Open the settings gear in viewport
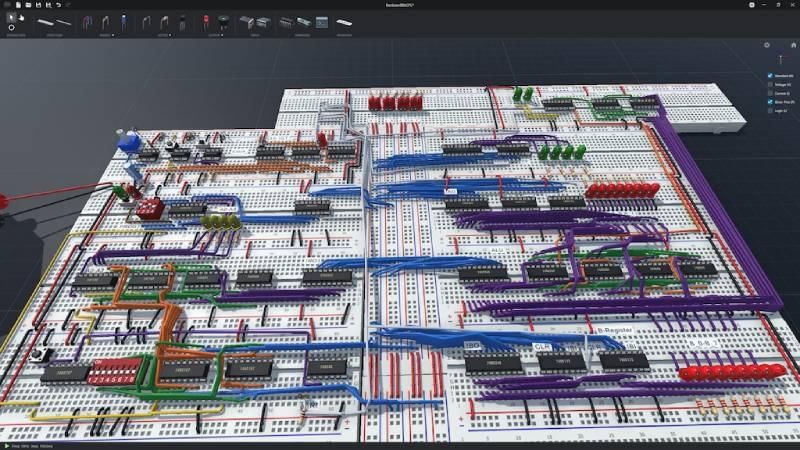 click(767, 45)
